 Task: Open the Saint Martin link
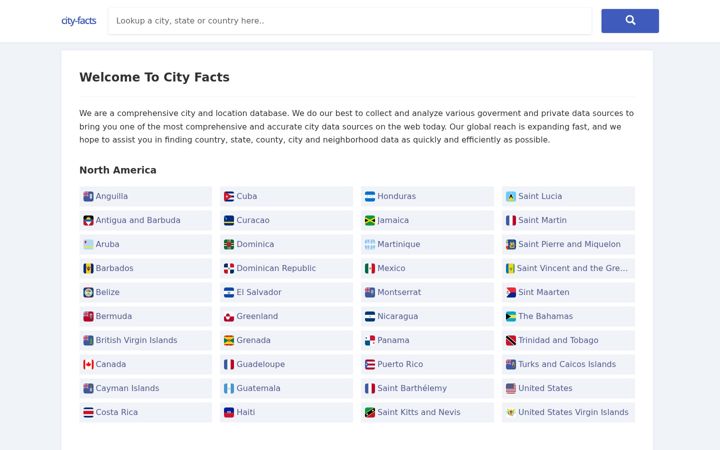[x=568, y=220]
